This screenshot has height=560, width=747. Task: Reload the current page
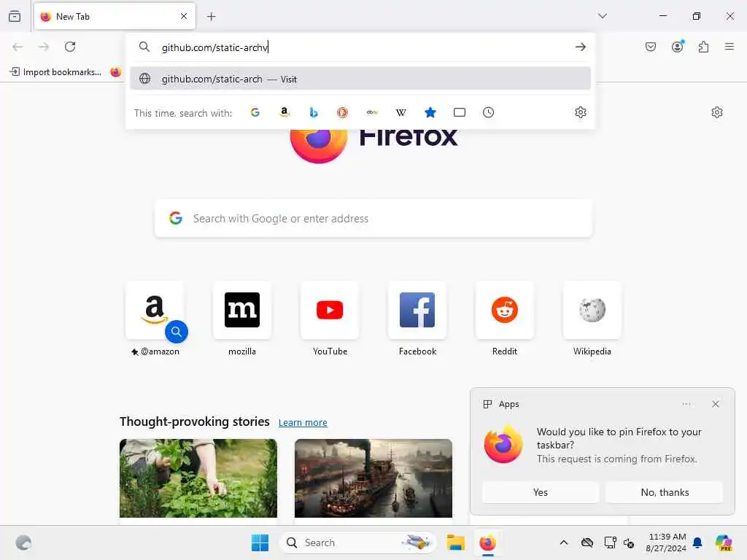[70, 47]
